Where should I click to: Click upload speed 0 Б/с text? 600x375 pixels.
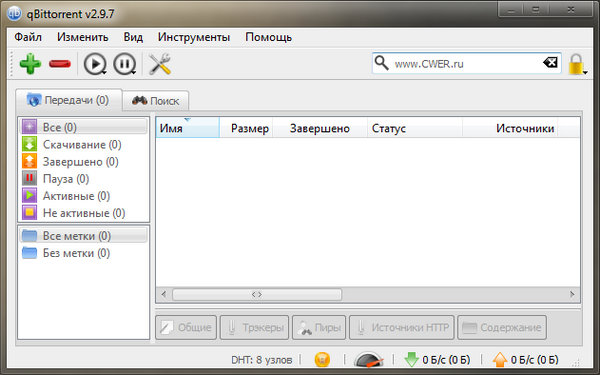pos(535,360)
